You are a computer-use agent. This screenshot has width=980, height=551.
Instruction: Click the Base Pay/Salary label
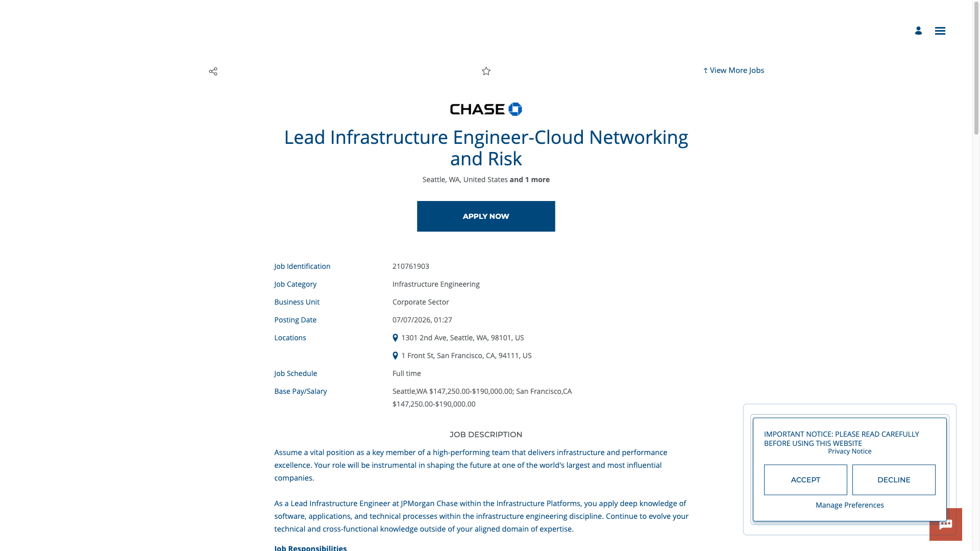point(300,391)
